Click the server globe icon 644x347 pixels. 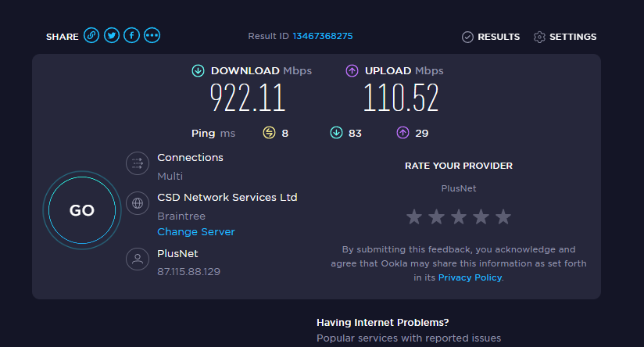(138, 203)
